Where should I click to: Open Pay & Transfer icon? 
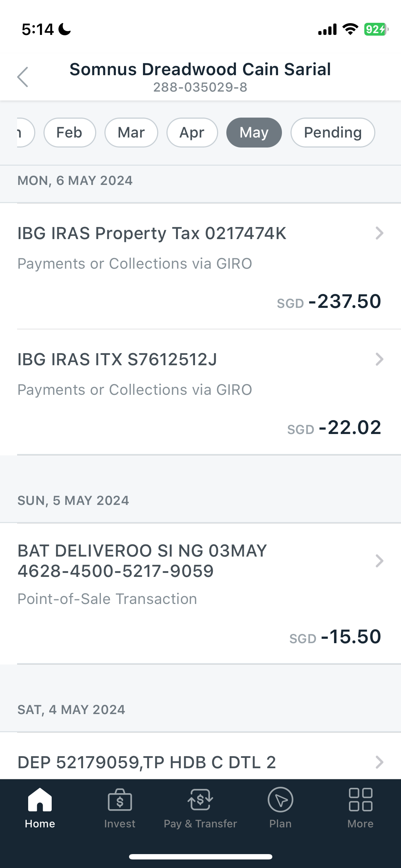click(200, 800)
